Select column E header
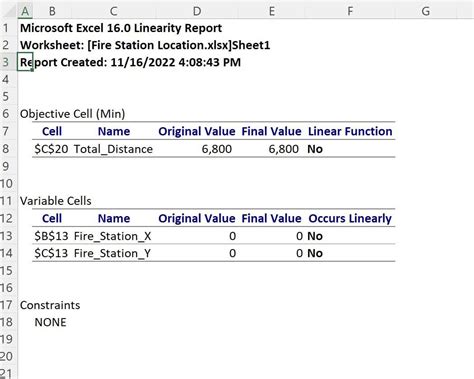 pyautogui.click(x=272, y=11)
